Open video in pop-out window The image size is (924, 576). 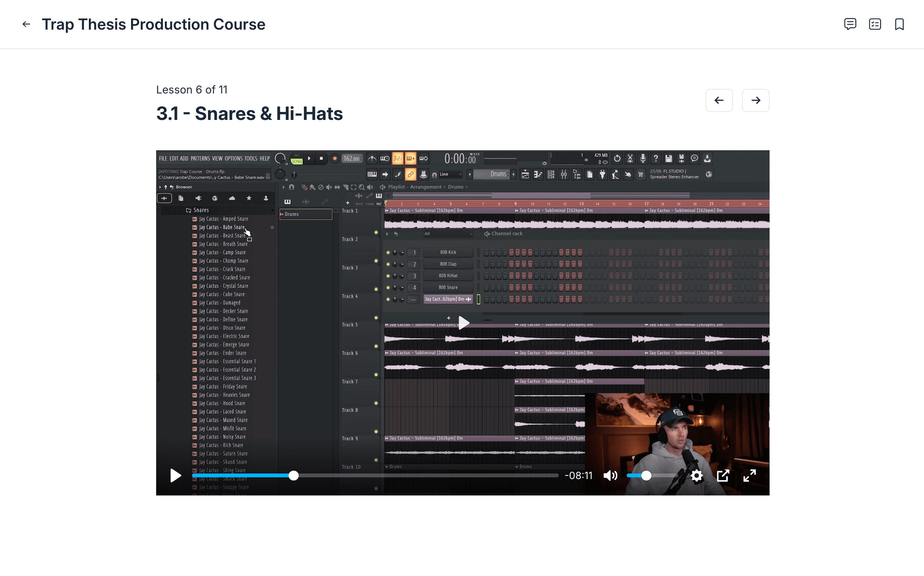[x=723, y=476]
